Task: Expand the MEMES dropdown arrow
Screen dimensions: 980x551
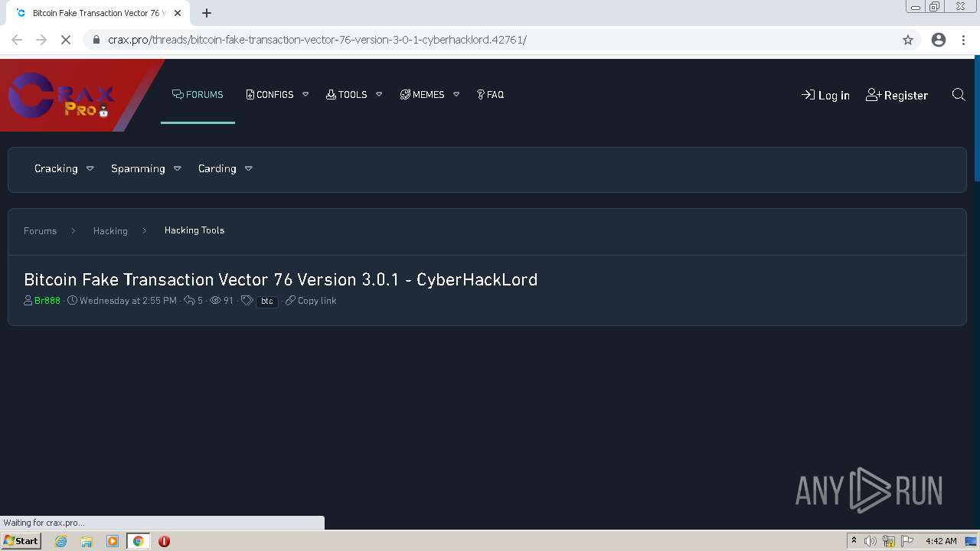Action: pos(456,95)
